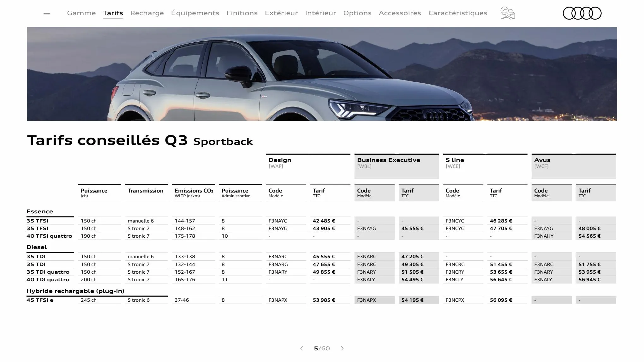The image size is (644, 362).
Task: Click code F3NAHY
Action: [544, 236]
